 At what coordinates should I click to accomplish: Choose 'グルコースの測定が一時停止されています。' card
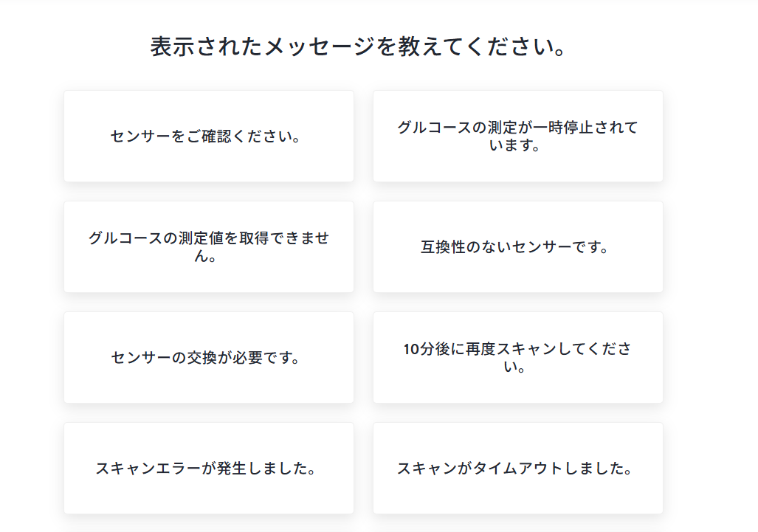point(517,137)
